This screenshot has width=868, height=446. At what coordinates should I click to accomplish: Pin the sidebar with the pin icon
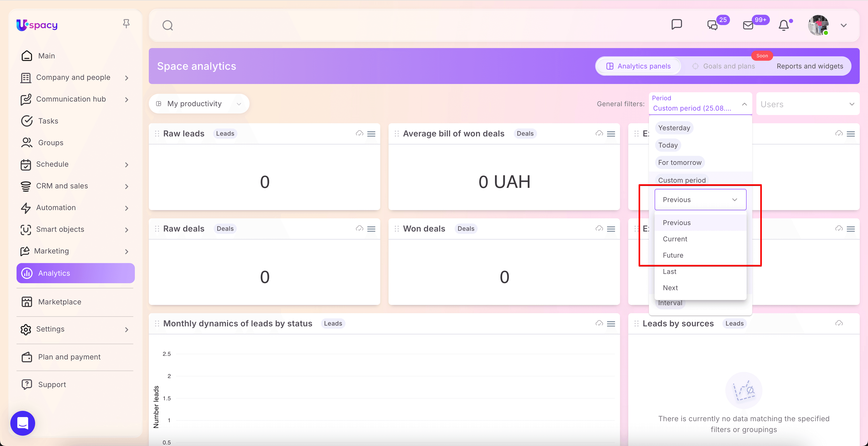126,24
